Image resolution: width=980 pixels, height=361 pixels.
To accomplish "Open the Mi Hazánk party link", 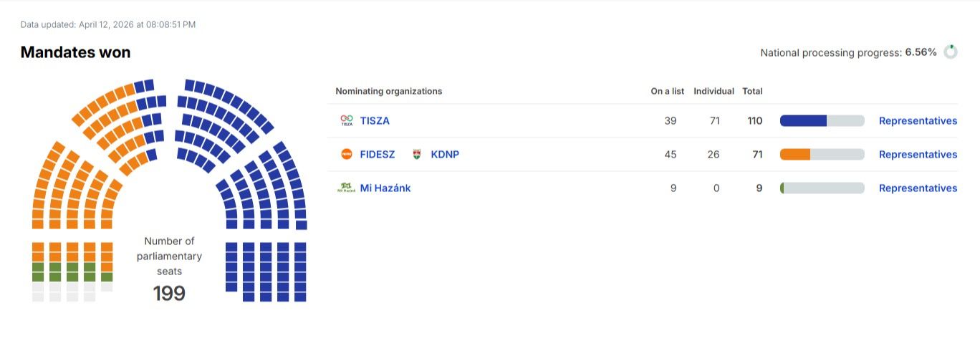I will tap(385, 188).
